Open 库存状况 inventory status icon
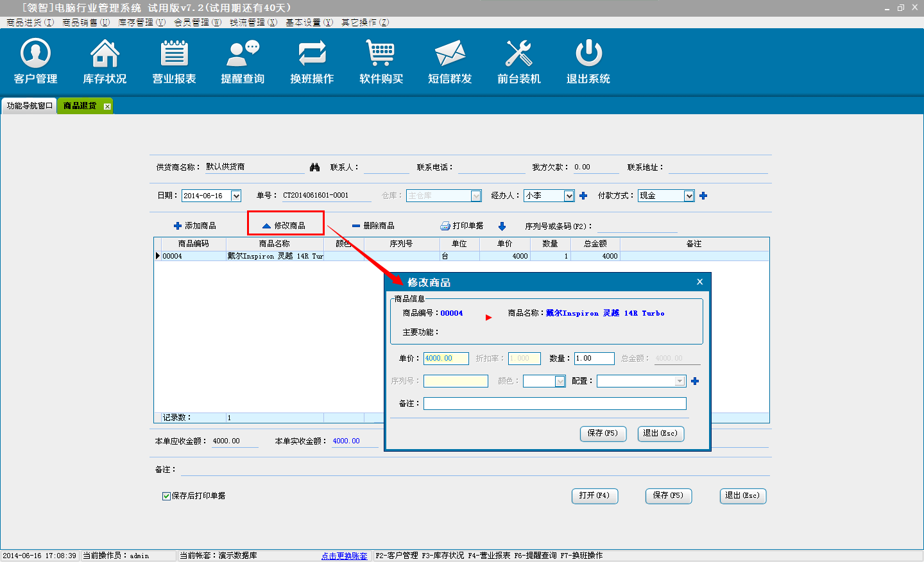 point(105,54)
